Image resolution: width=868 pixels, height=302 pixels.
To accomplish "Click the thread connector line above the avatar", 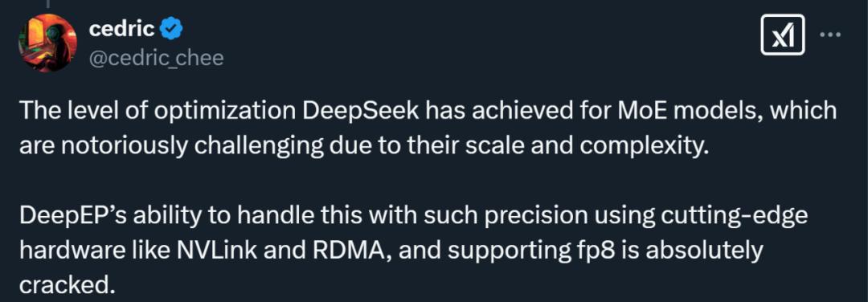I will point(47,5).
